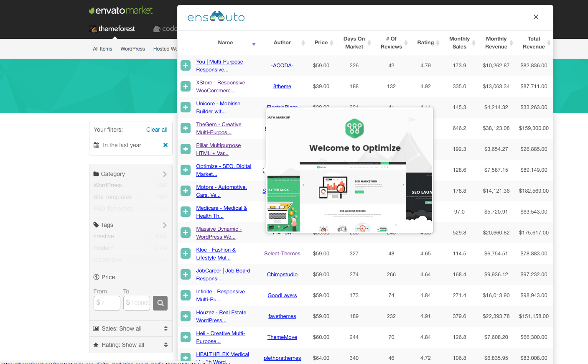Click the price To input field
The height and width of the screenshot is (364, 588).
[137, 303]
